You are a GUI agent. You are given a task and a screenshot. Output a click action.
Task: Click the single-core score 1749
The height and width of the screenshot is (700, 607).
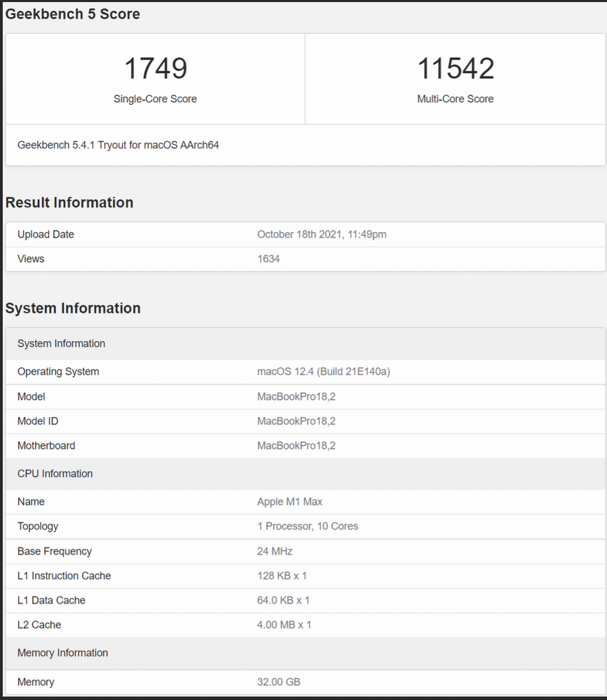pos(155,69)
